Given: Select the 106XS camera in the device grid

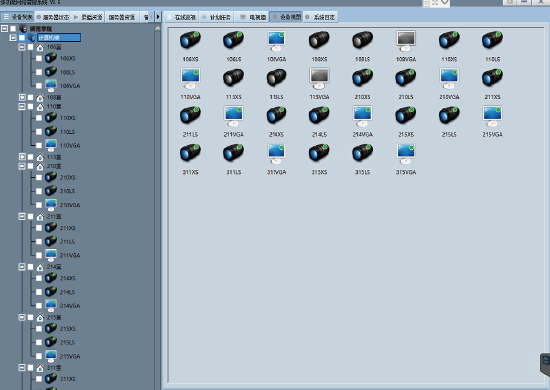Looking at the screenshot, I should 190,40.
